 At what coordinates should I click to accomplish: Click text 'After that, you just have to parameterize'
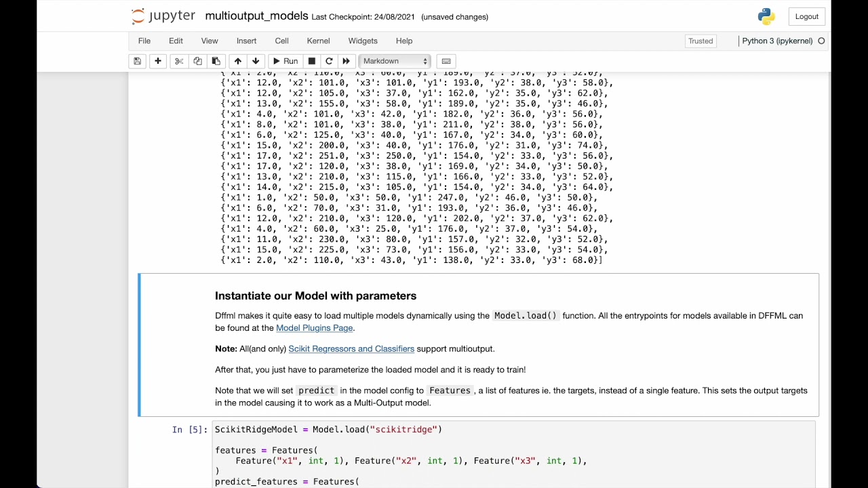[x=370, y=369]
